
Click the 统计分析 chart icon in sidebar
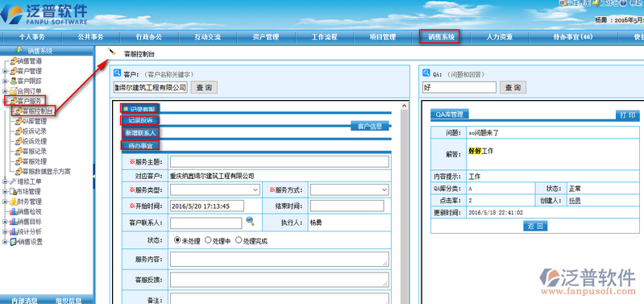pos(14,231)
